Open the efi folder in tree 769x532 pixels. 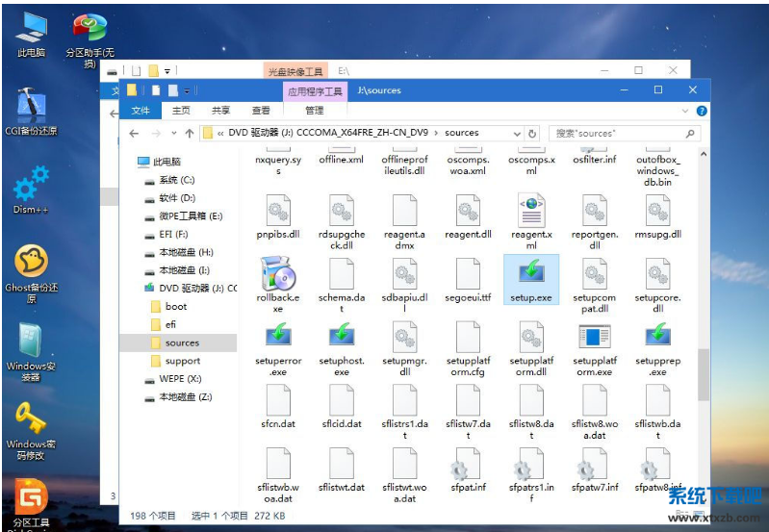164,324
